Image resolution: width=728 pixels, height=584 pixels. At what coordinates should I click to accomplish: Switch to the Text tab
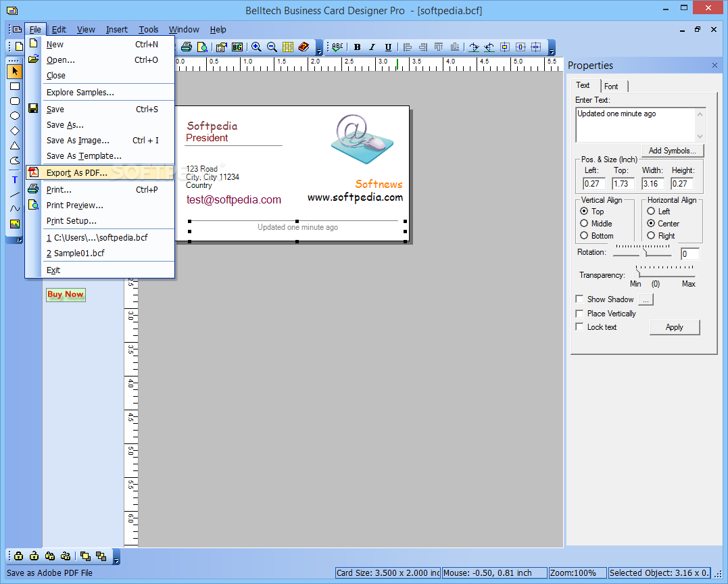point(584,85)
